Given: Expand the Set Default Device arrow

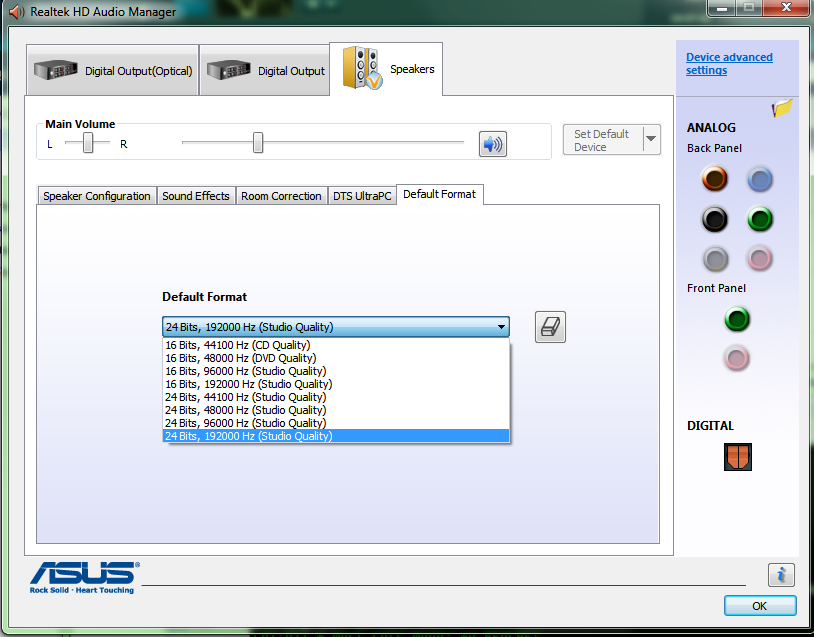Looking at the screenshot, I should [651, 140].
